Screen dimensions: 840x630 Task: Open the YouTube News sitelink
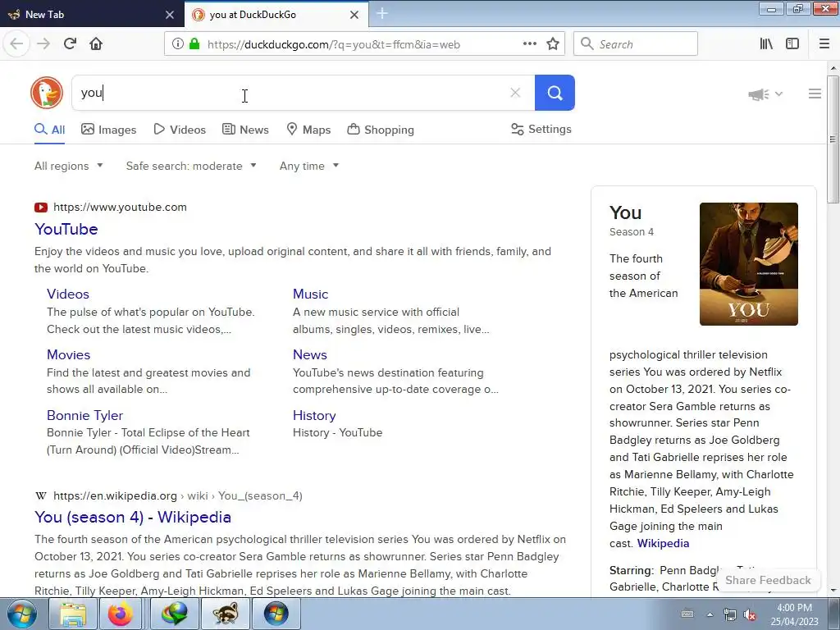click(x=309, y=354)
